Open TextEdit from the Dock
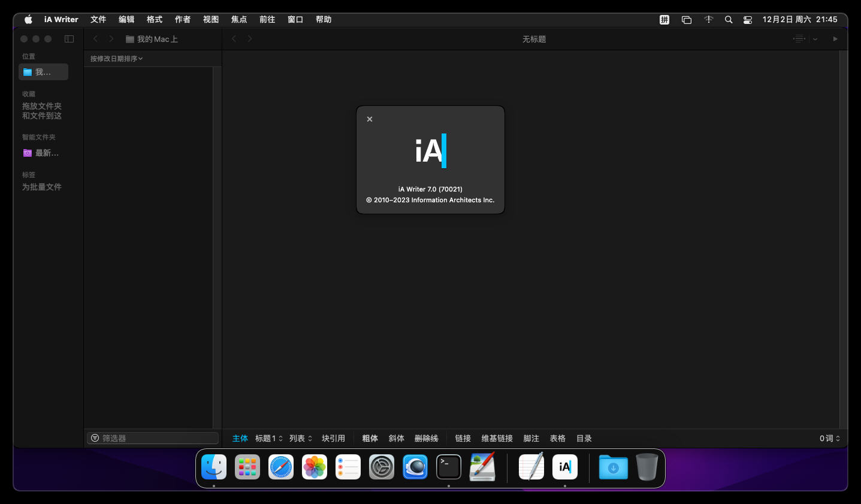The height and width of the screenshot is (504, 861). pyautogui.click(x=531, y=467)
